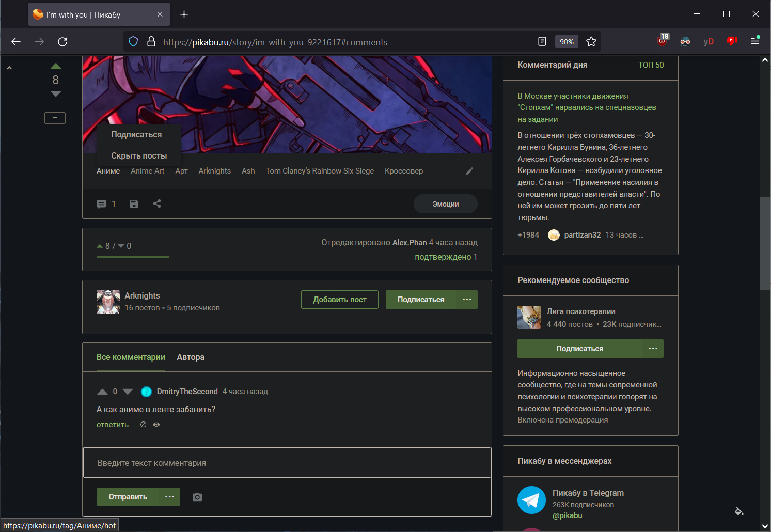The height and width of the screenshot is (532, 771).
Task: Open the uBlock extension icon showing 18
Action: click(663, 41)
